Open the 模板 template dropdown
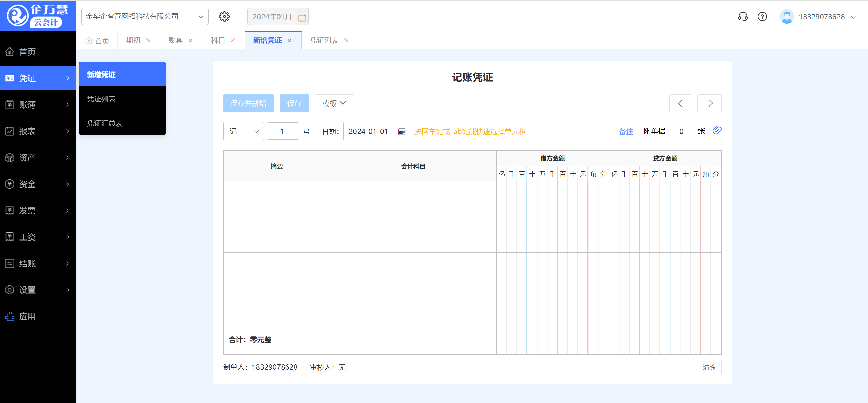Image resolution: width=868 pixels, height=403 pixels. (x=334, y=103)
